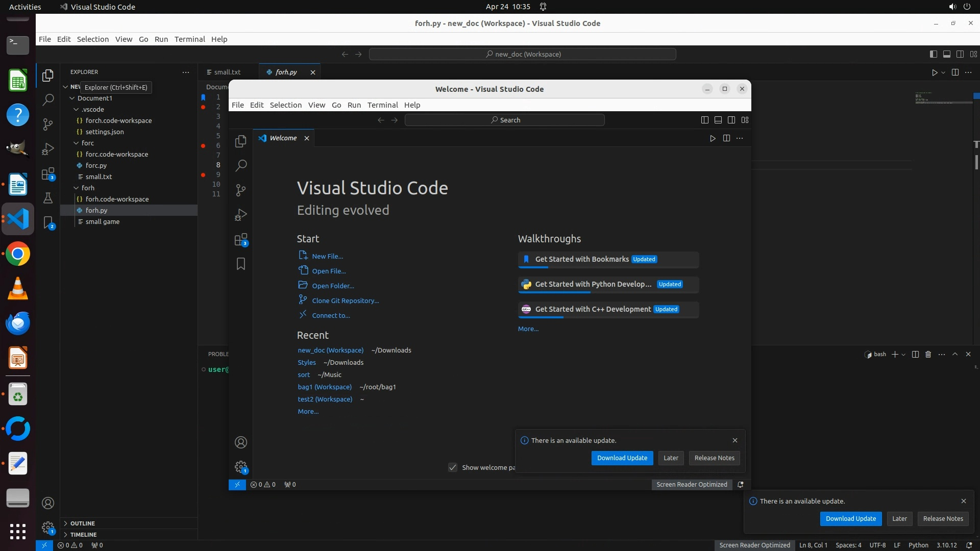The width and height of the screenshot is (980, 551).
Task: Click the Welcome window Search field
Action: coord(504,120)
